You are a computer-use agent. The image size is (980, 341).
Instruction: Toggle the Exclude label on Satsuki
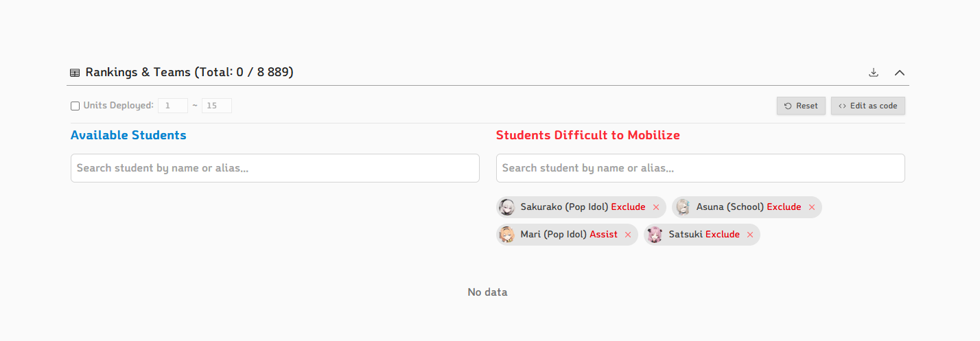click(723, 234)
